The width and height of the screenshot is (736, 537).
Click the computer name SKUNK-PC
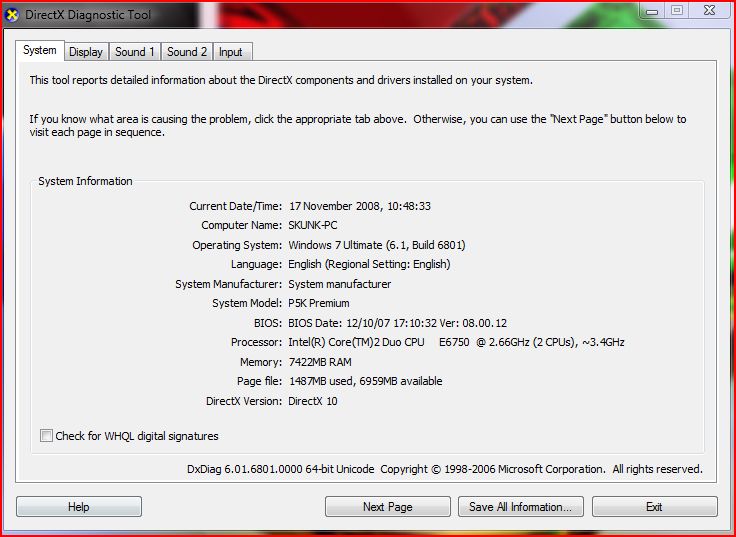point(313,225)
